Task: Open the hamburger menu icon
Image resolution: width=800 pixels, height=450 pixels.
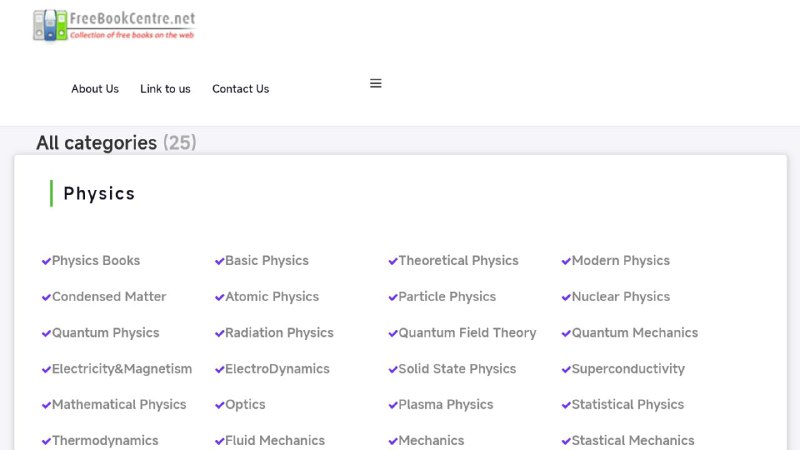Action: coord(376,84)
